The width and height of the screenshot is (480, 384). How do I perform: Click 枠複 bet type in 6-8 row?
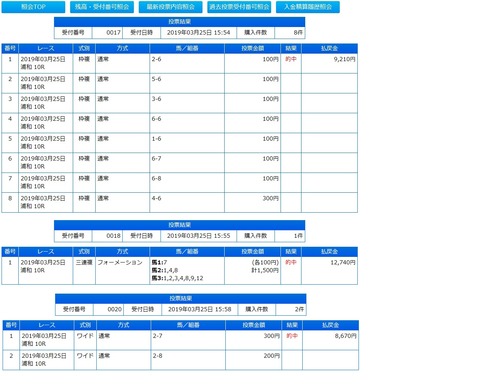coord(84,179)
